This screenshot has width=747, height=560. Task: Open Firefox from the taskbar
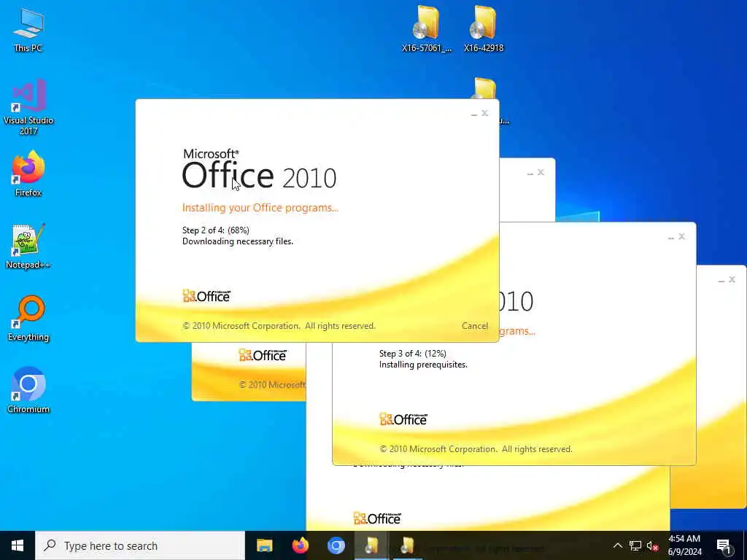click(300, 545)
